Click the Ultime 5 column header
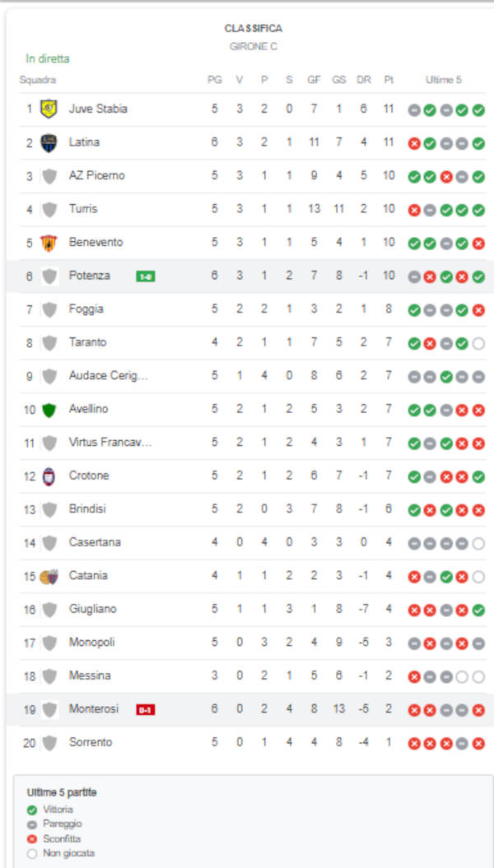The width and height of the screenshot is (494, 868). pos(444,80)
